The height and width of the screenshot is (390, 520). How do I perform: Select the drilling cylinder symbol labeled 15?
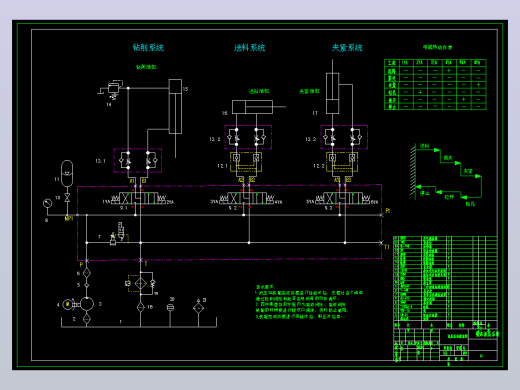[175, 107]
